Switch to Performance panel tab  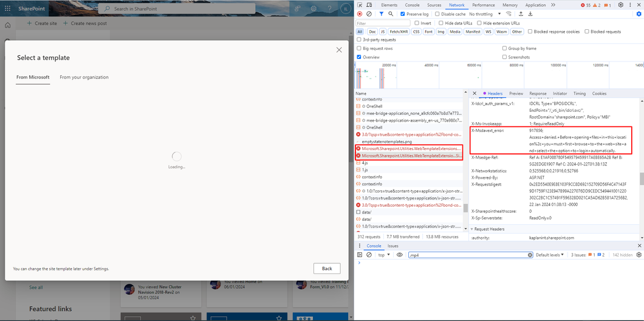(483, 5)
